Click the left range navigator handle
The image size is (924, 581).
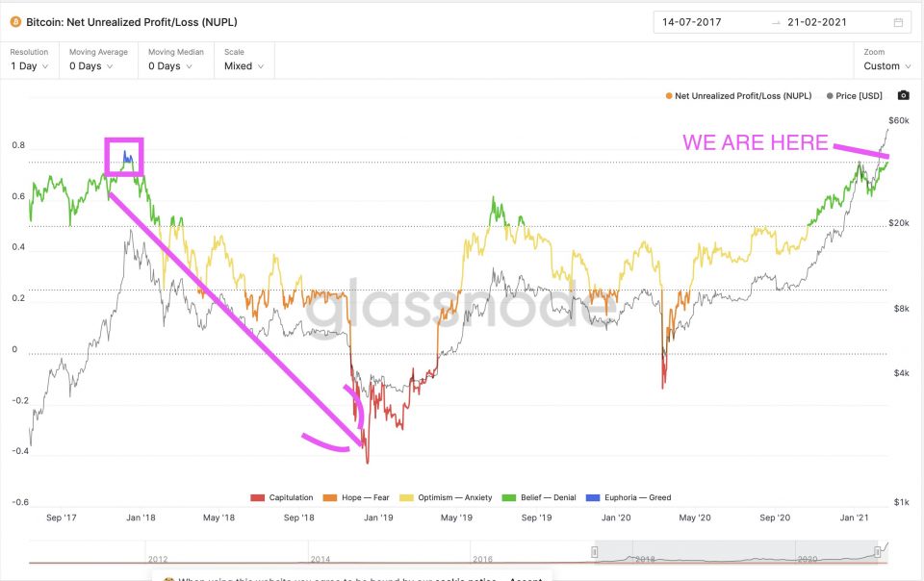point(595,551)
